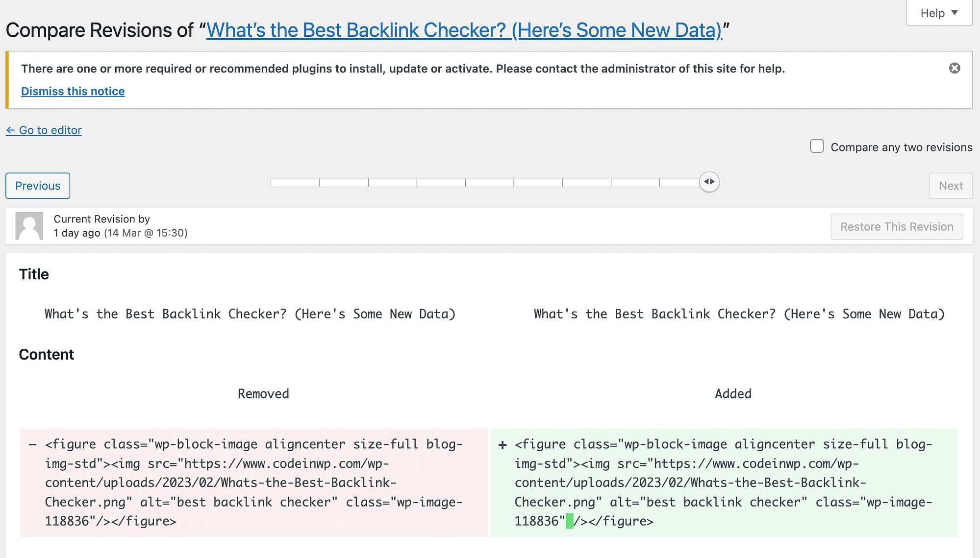Click the revision timestamp text
The image size is (980, 558).
tap(121, 233)
